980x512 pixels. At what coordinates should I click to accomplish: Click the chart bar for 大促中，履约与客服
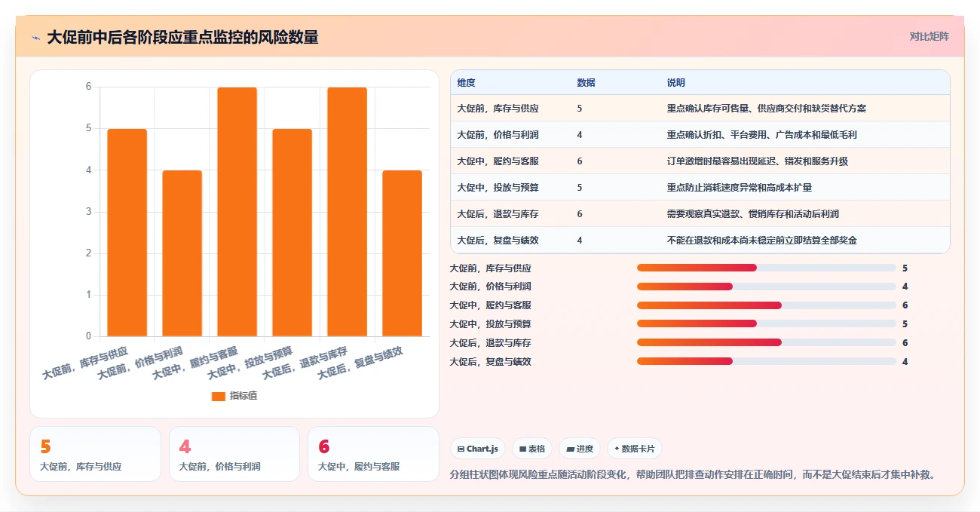237,212
